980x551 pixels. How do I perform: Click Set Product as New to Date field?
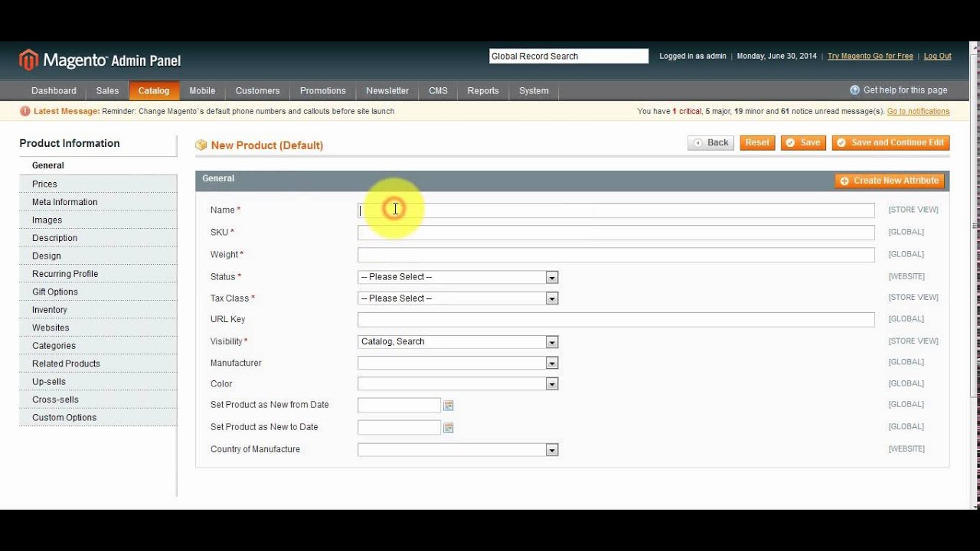[x=400, y=427]
